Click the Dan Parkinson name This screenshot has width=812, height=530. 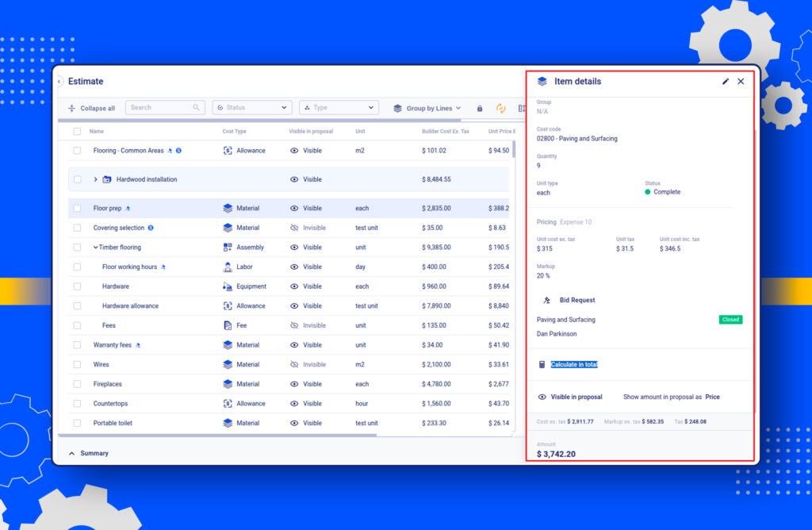coord(557,334)
